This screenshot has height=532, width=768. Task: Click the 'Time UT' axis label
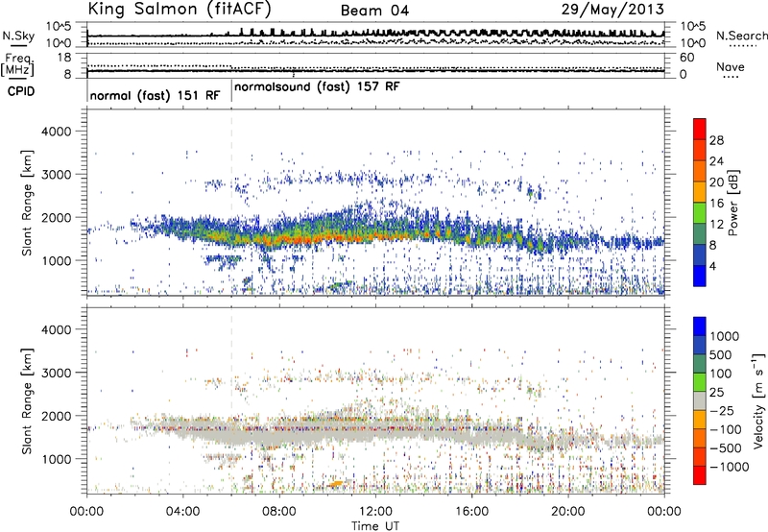pyautogui.click(x=375, y=526)
